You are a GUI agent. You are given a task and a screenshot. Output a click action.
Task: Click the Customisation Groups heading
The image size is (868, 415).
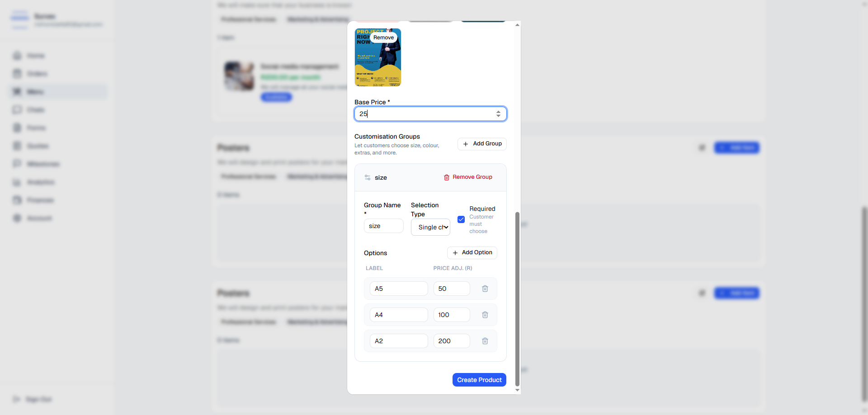(x=387, y=136)
